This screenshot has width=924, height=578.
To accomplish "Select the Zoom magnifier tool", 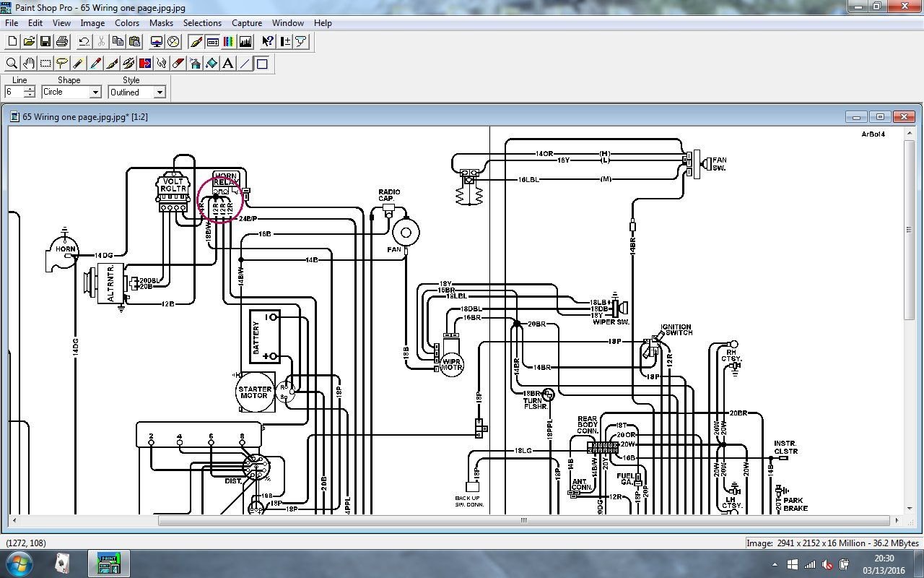I will point(12,64).
